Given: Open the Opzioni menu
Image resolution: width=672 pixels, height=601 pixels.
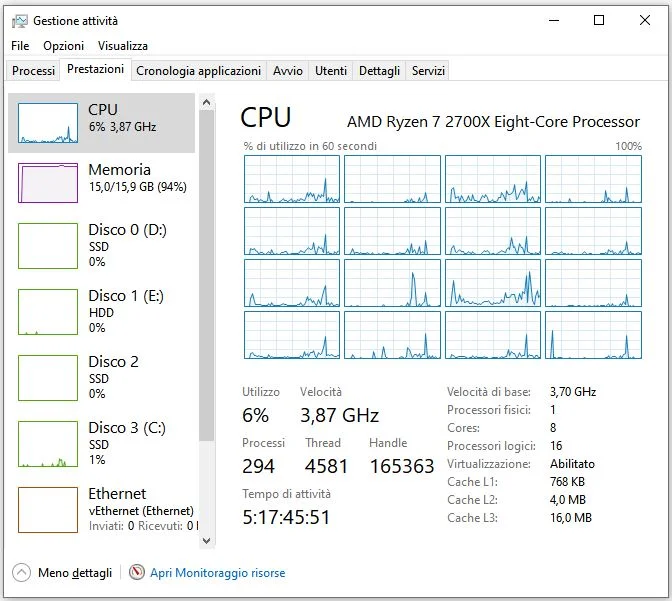Looking at the screenshot, I should [63, 46].
